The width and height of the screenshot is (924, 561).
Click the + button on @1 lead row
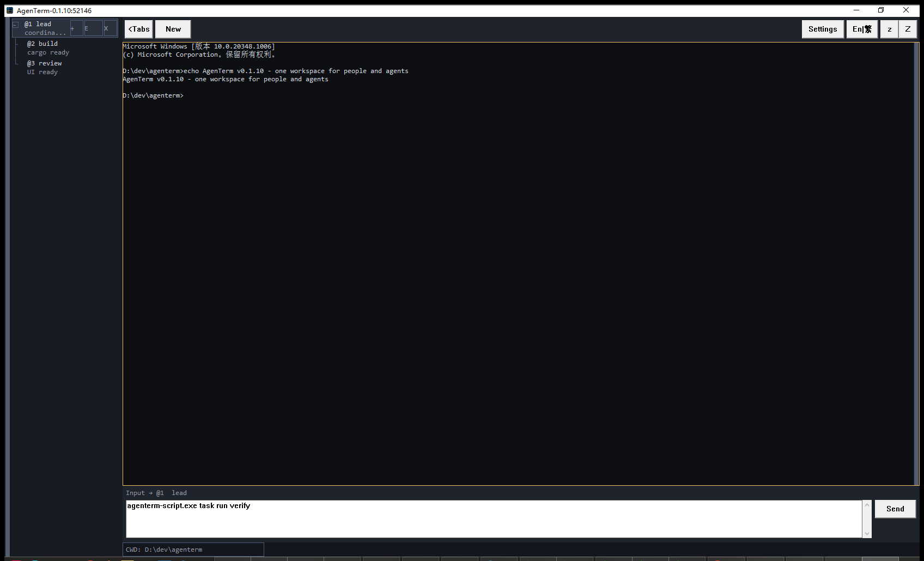tap(76, 28)
